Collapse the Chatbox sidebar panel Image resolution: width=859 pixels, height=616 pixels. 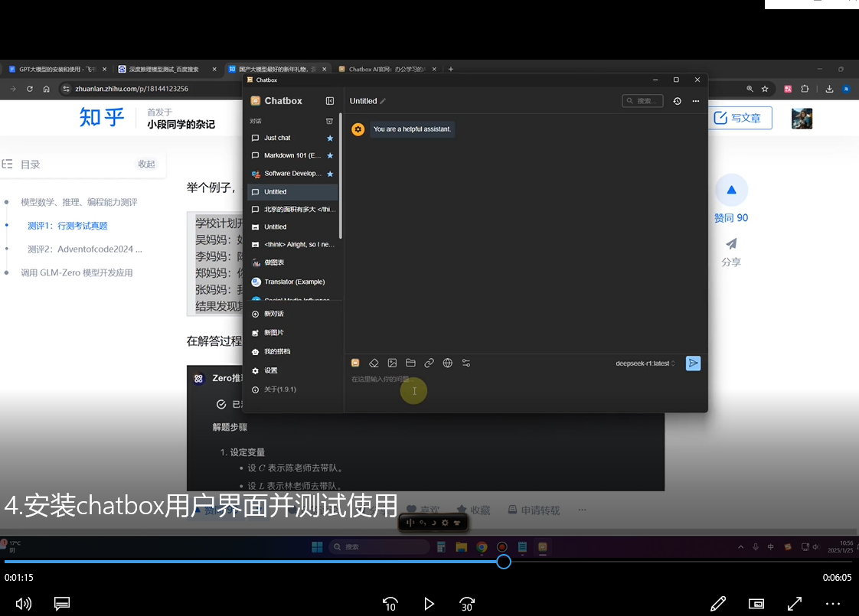[x=330, y=101]
